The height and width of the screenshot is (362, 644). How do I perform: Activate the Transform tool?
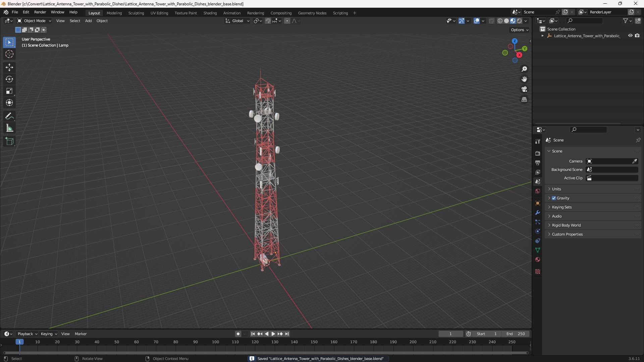(9, 103)
